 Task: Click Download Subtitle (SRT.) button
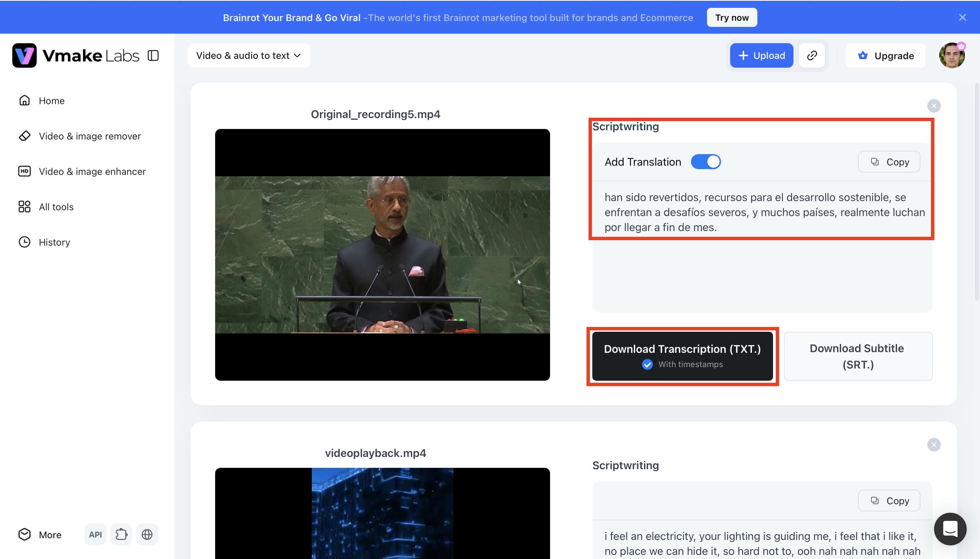[858, 356]
